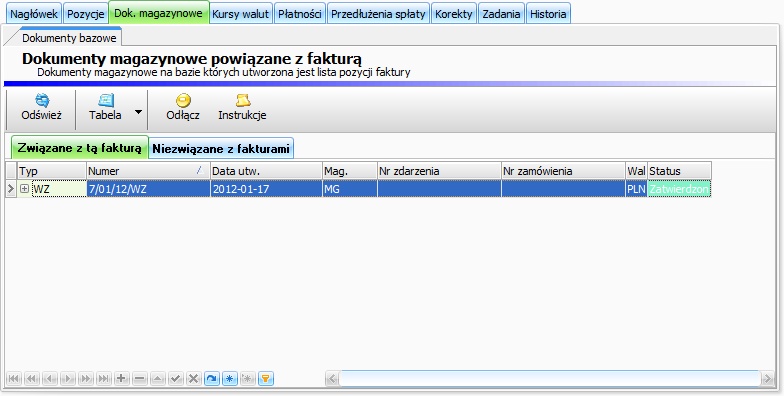
Task: Switch to the Nagłówek tab
Action: [34, 14]
